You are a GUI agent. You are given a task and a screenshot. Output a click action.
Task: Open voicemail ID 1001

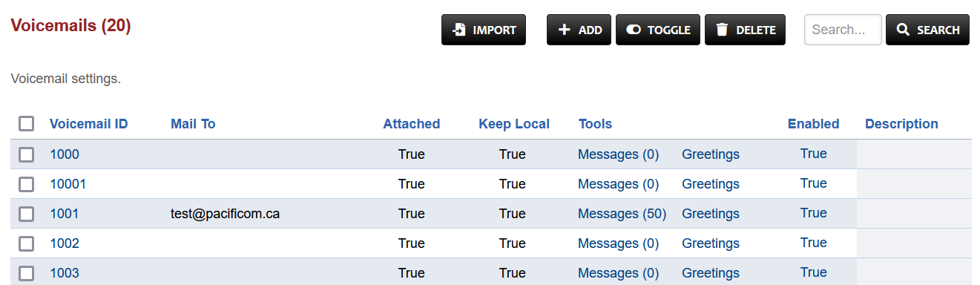[65, 214]
